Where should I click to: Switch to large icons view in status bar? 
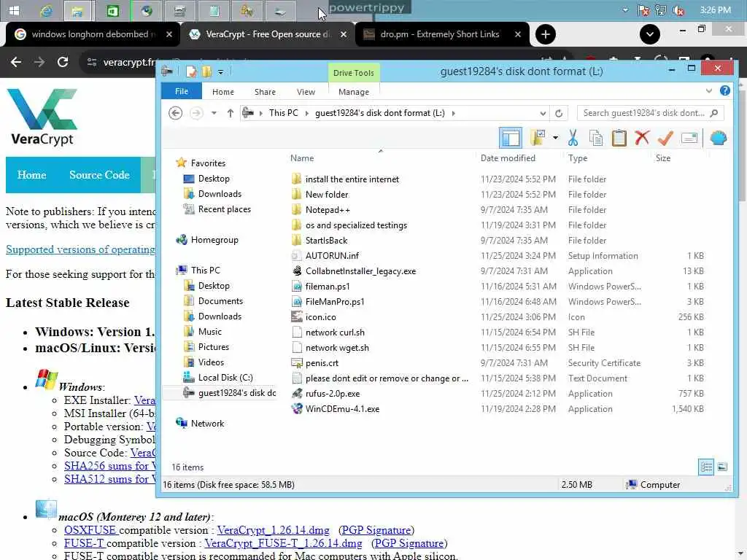[x=722, y=467]
